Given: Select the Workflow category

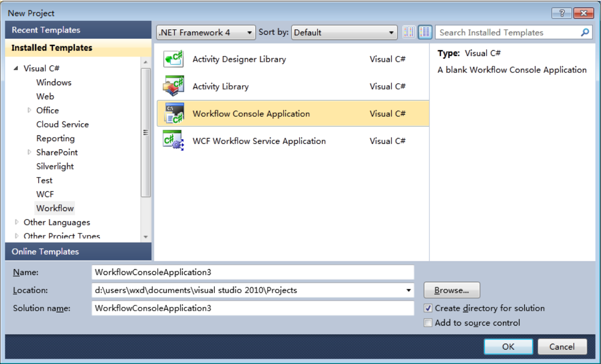Looking at the screenshot, I should pos(55,208).
